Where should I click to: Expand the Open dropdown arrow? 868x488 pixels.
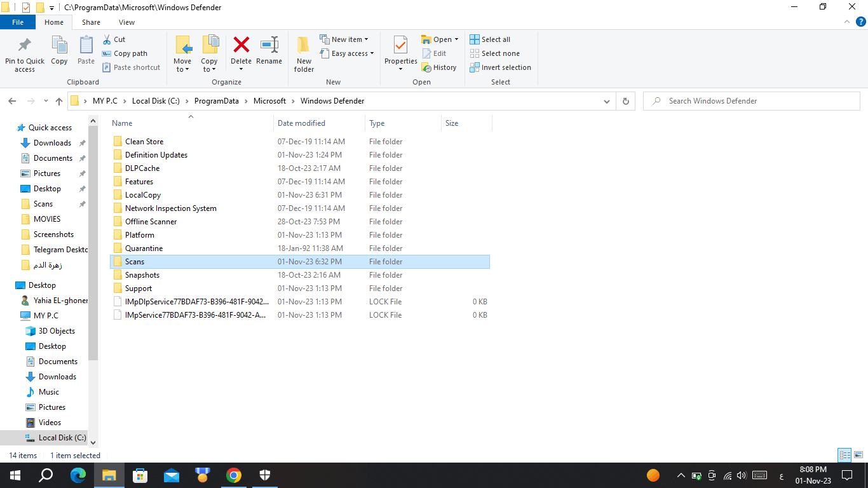click(x=456, y=39)
